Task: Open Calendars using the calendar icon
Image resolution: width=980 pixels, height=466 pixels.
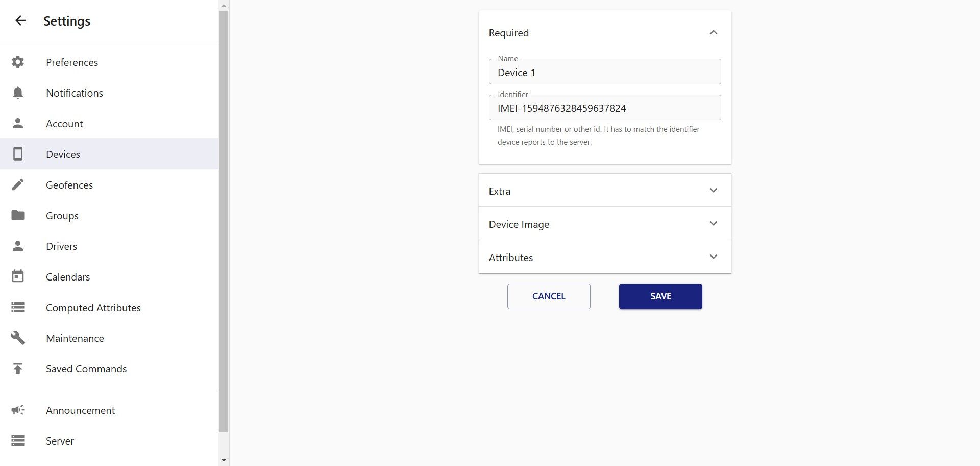Action: click(18, 276)
